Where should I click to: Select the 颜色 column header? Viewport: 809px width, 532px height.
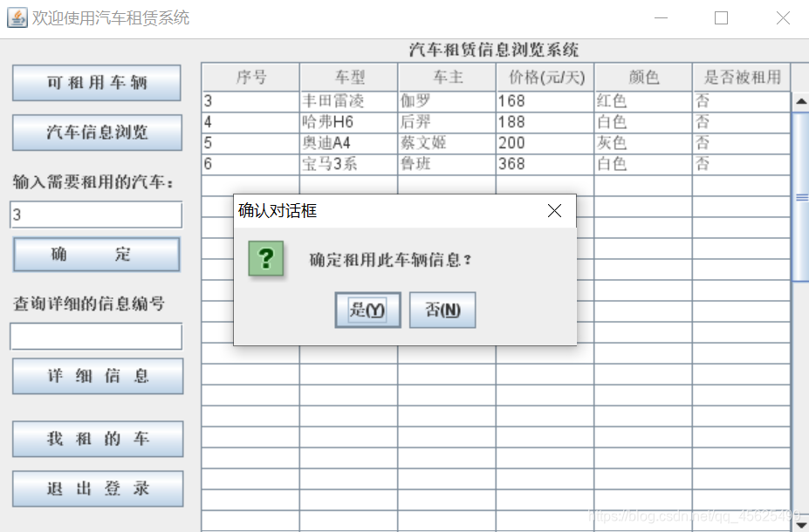[643, 77]
